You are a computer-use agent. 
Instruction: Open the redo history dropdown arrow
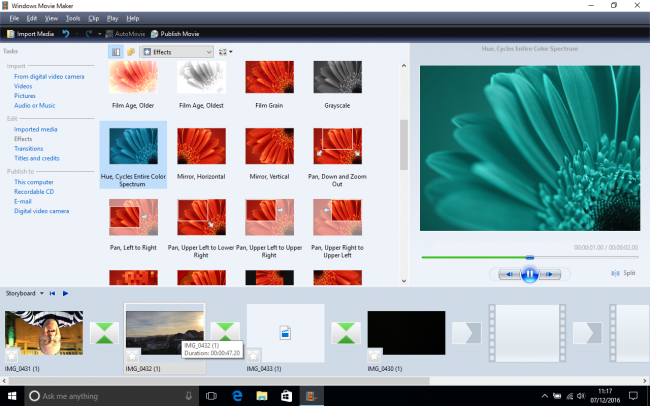coord(99,34)
